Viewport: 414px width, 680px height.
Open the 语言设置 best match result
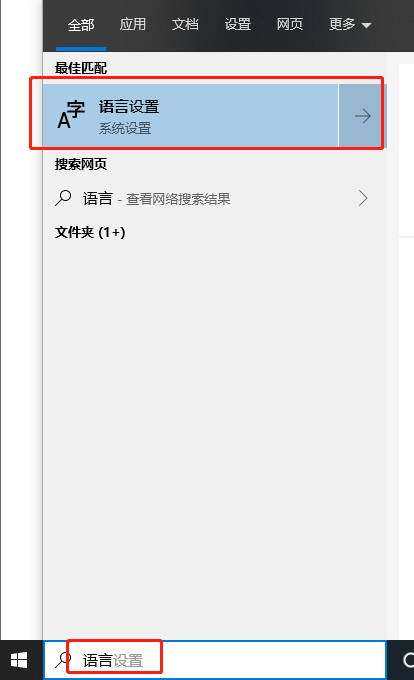190,116
